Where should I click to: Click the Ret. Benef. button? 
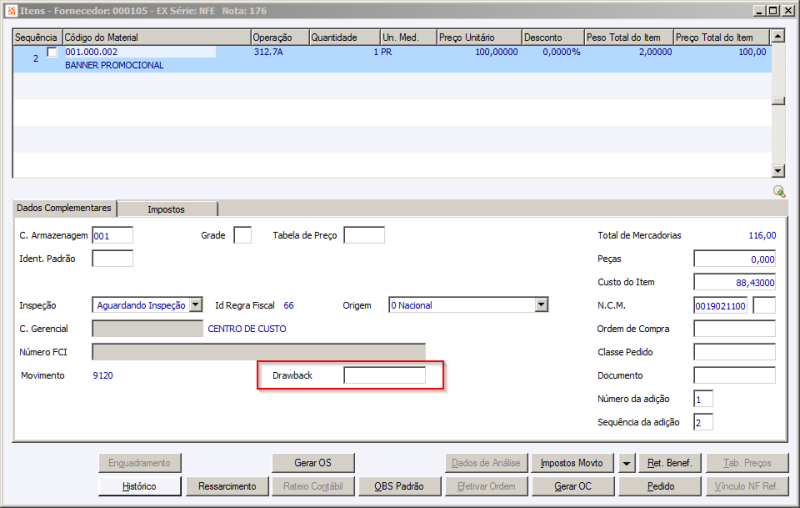[x=669, y=463]
